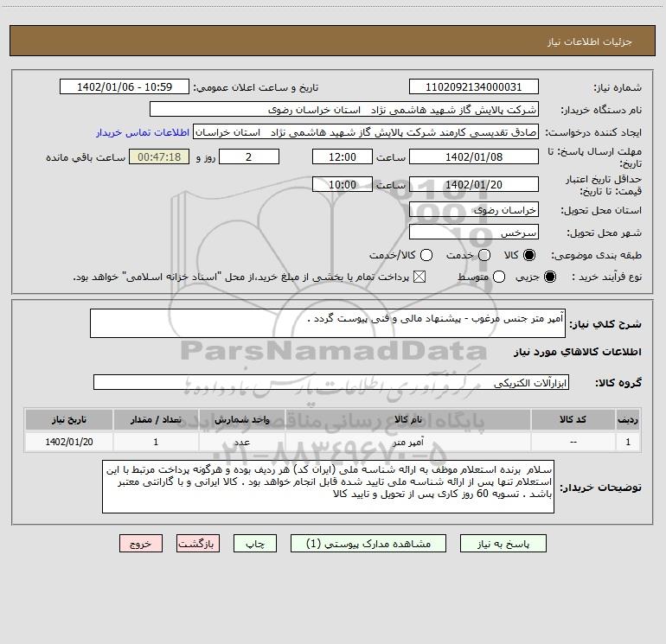Click the 'آمپر متر' item name cell
666x644 pixels.
click(407, 442)
